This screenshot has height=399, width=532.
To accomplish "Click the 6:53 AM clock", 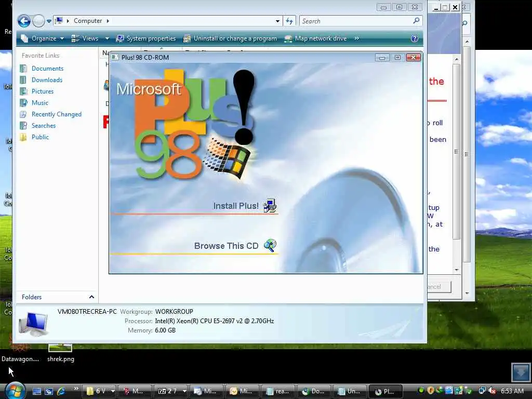I will point(512,391).
